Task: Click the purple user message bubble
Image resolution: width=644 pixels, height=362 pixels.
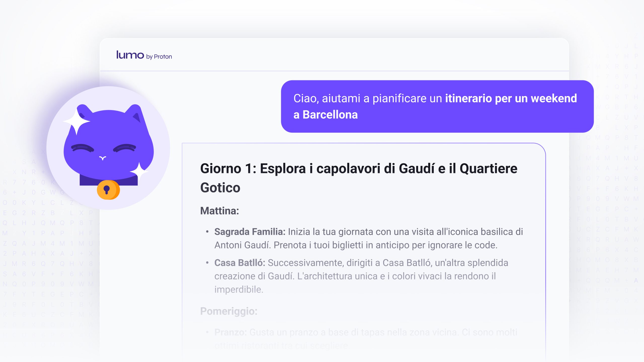Action: pyautogui.click(x=437, y=106)
